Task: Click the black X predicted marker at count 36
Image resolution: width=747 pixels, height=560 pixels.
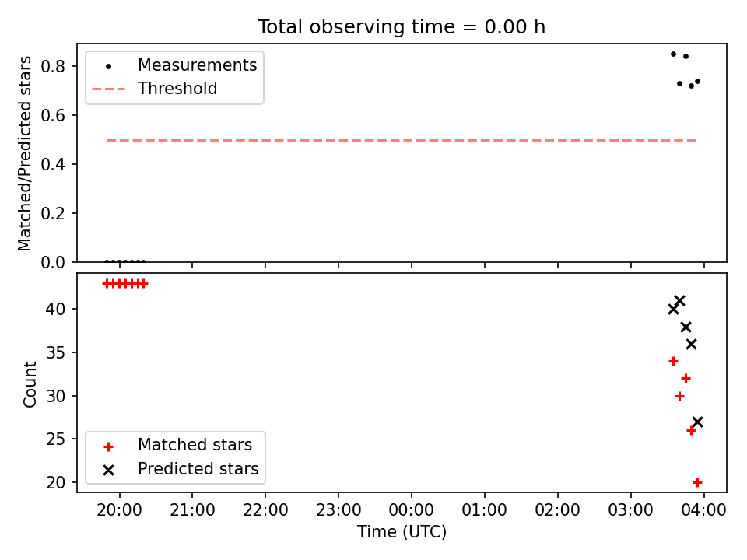Action: pos(691,344)
